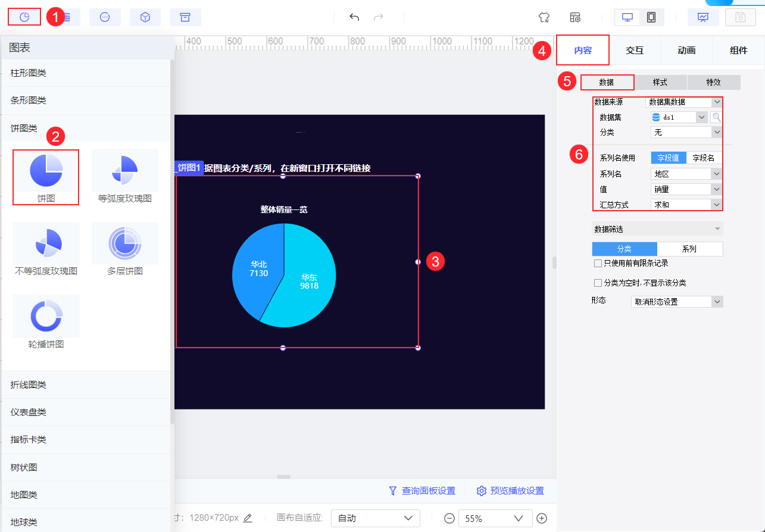Open the 汇总方式 dropdown showing 求和
Viewport: 765px width, 532px height.
tap(686, 205)
